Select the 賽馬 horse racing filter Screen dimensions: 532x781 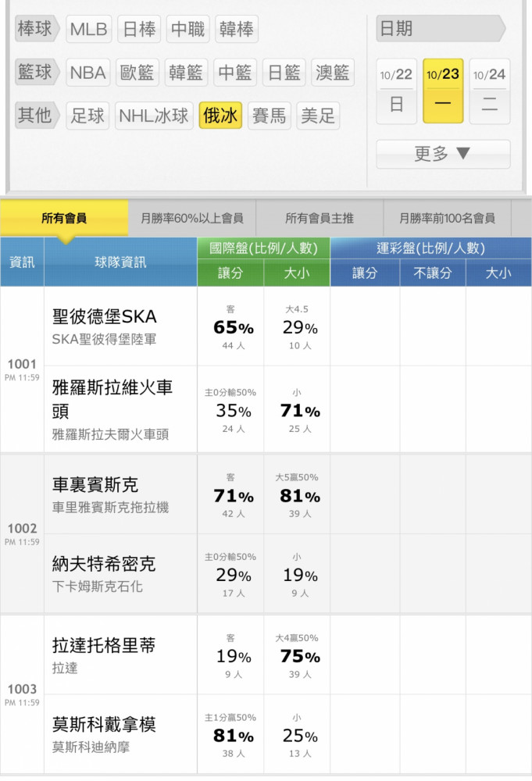click(269, 116)
